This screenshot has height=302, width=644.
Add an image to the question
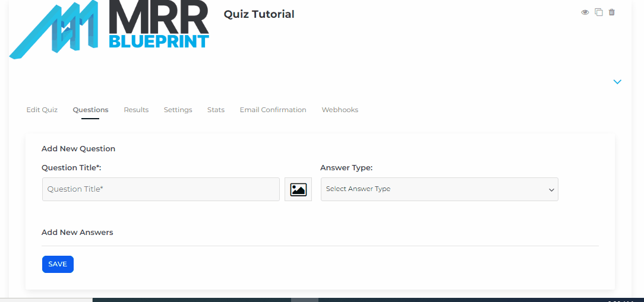[298, 189]
